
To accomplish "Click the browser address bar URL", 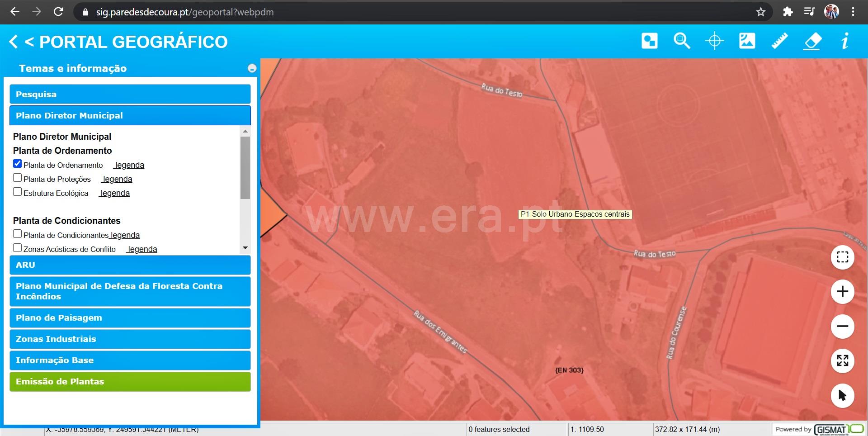I will pyautogui.click(x=185, y=12).
